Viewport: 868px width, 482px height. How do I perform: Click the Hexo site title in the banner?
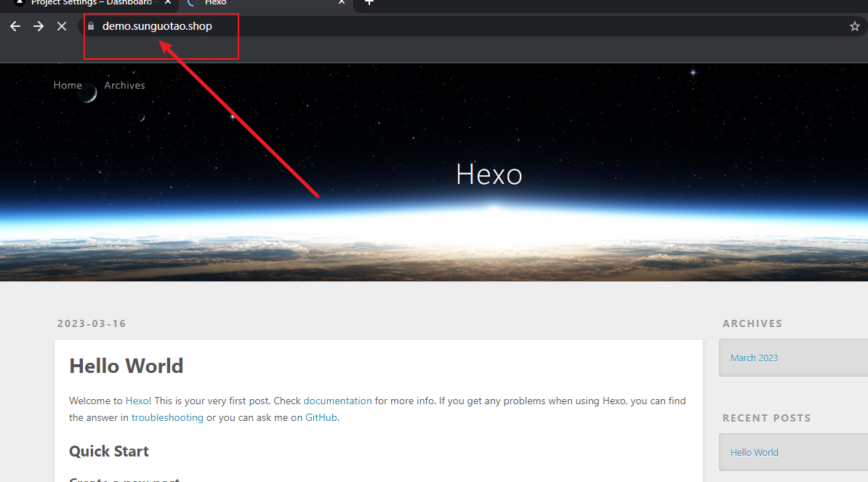(489, 174)
